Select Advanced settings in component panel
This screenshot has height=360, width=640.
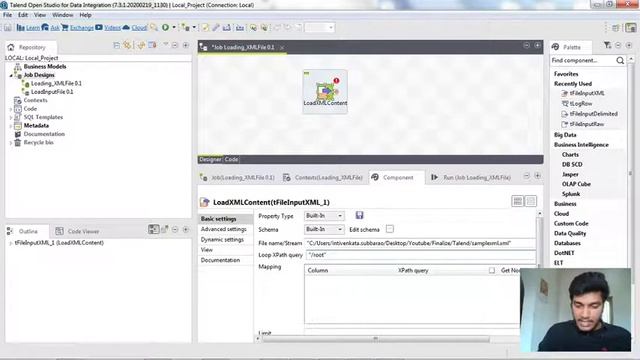(x=224, y=229)
